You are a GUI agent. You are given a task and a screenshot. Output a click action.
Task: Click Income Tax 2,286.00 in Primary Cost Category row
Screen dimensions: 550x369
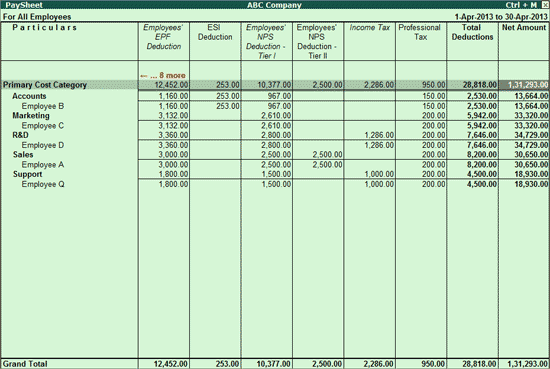tap(379, 85)
